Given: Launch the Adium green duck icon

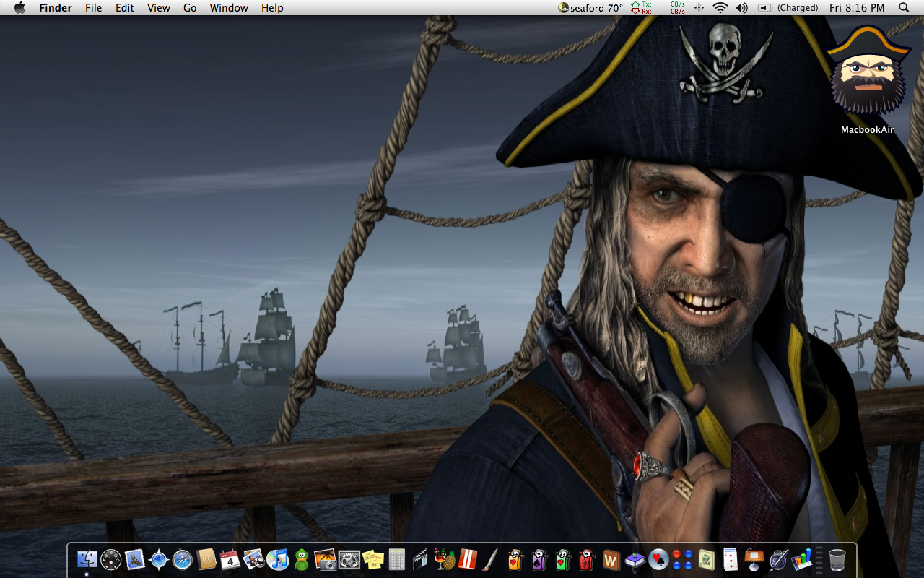Looking at the screenshot, I should (301, 559).
